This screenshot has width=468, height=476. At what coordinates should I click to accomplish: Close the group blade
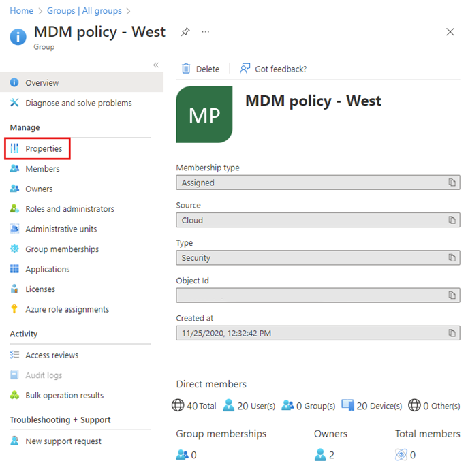[450, 32]
